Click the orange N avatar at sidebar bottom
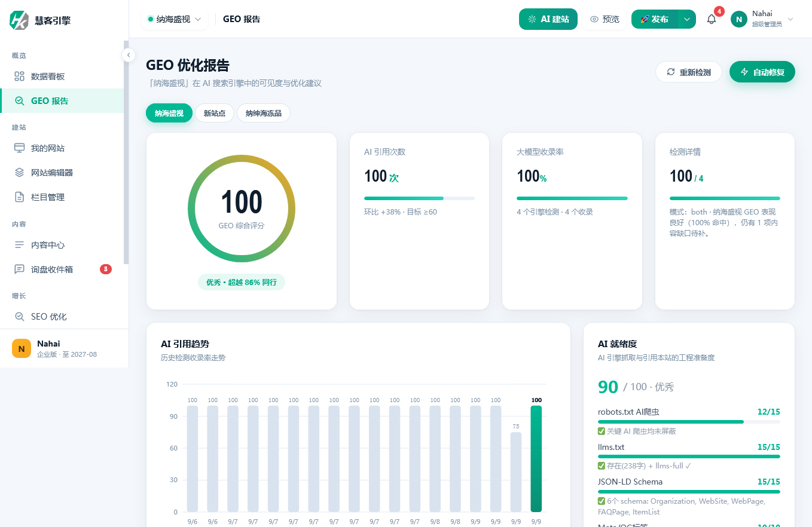Image resolution: width=812 pixels, height=527 pixels. (22, 348)
